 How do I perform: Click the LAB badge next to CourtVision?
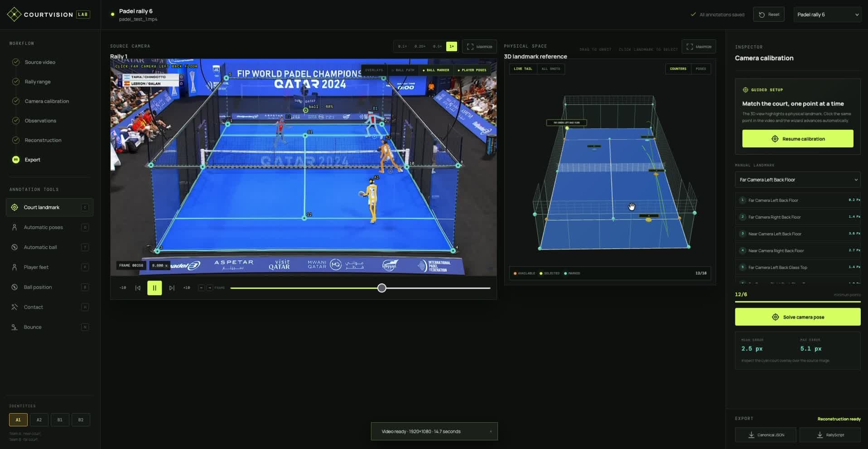click(83, 14)
